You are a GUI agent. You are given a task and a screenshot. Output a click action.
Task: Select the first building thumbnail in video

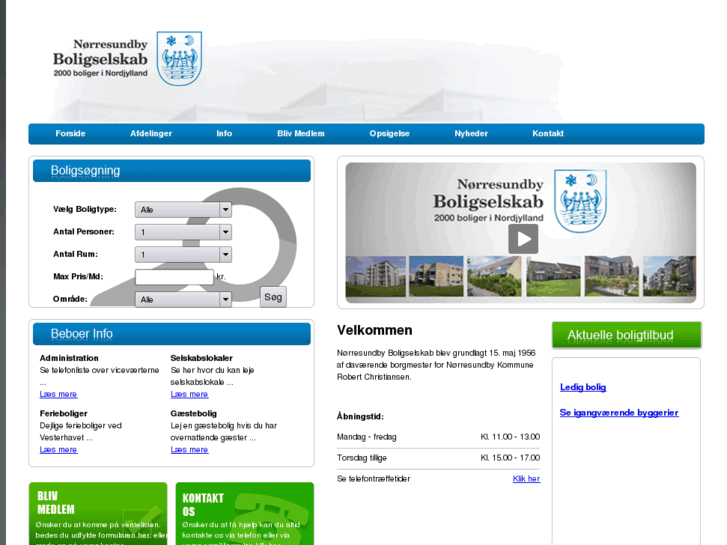pyautogui.click(x=376, y=276)
